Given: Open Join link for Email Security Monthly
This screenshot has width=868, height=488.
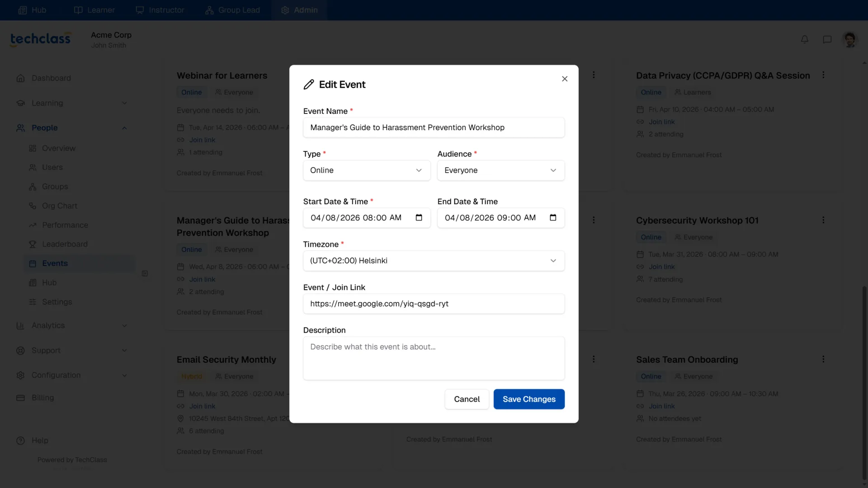Looking at the screenshot, I should tap(202, 406).
